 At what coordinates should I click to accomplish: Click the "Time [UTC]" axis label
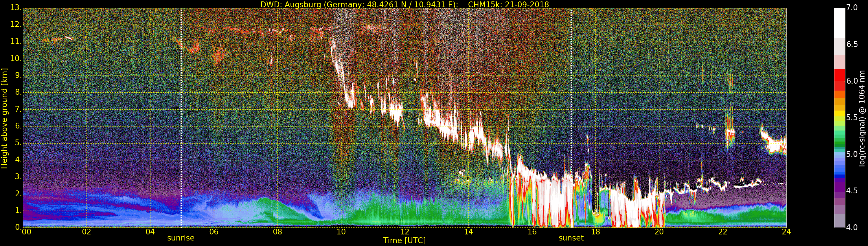404,241
